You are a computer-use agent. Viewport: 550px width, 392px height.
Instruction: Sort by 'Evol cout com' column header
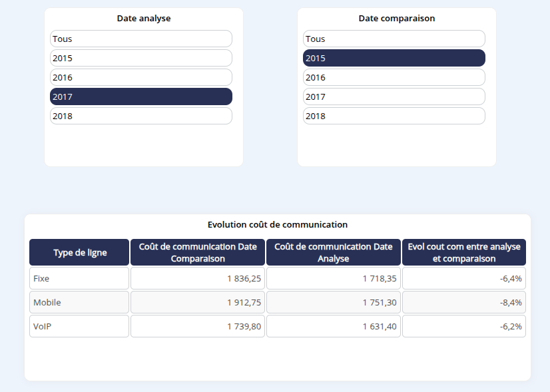(x=464, y=252)
